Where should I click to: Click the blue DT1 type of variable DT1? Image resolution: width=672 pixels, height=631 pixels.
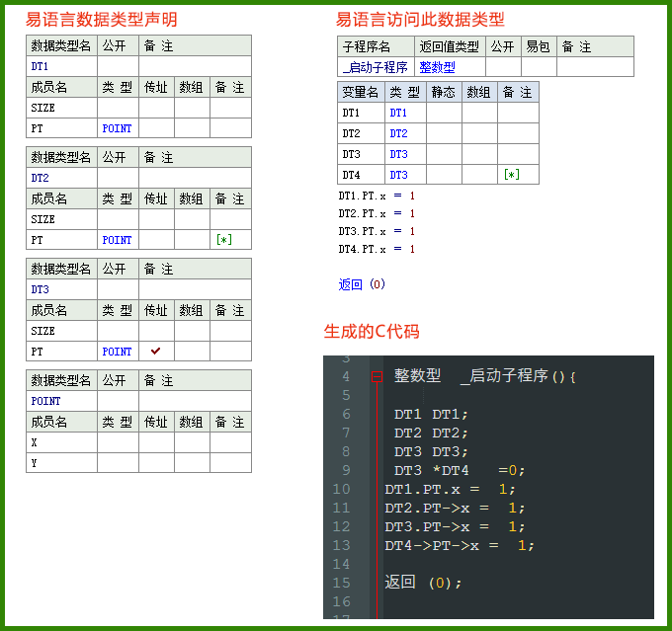[x=398, y=113]
